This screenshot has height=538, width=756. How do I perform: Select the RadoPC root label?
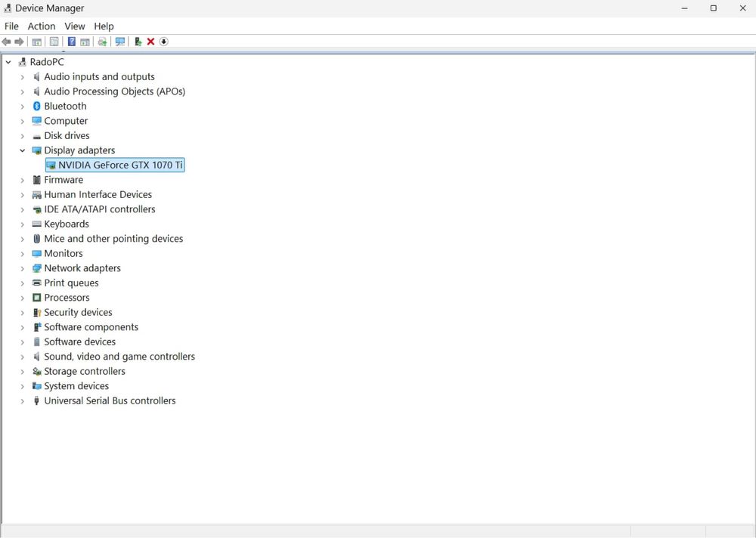(x=47, y=62)
